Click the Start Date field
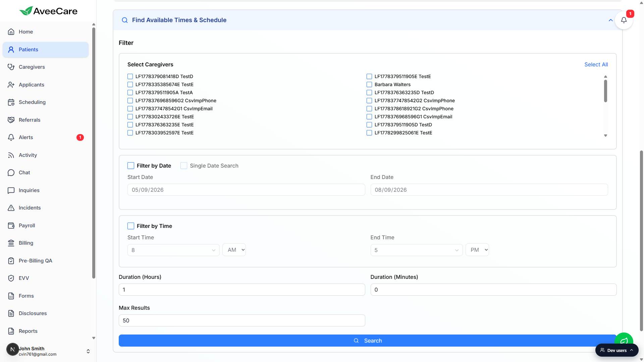The image size is (644, 362). pos(246,190)
